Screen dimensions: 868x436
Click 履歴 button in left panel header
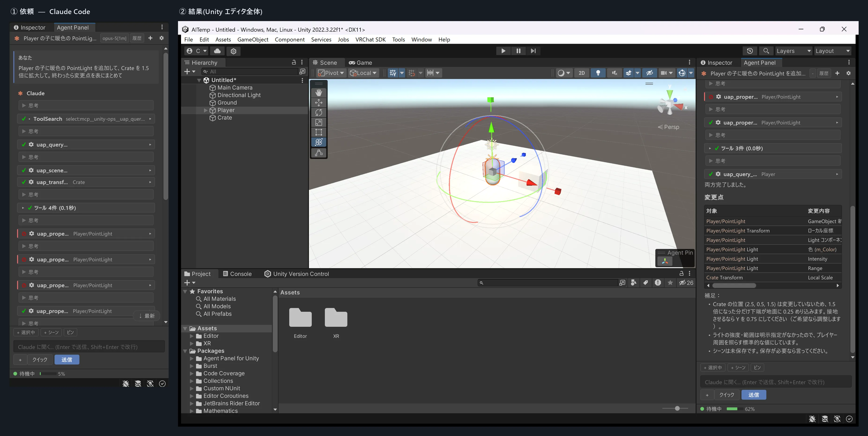click(x=137, y=38)
